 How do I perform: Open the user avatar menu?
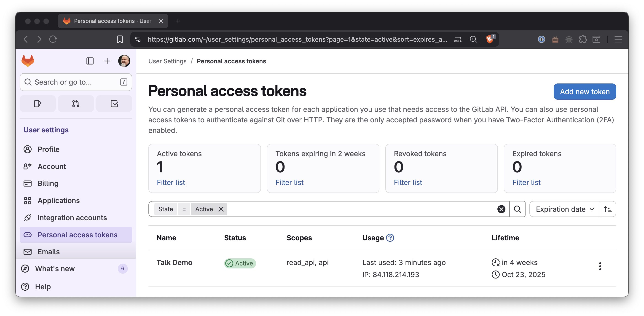coord(124,61)
